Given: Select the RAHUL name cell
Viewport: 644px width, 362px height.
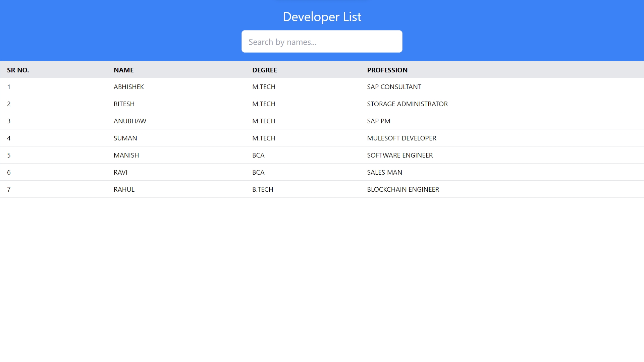Looking at the screenshot, I should point(124,189).
